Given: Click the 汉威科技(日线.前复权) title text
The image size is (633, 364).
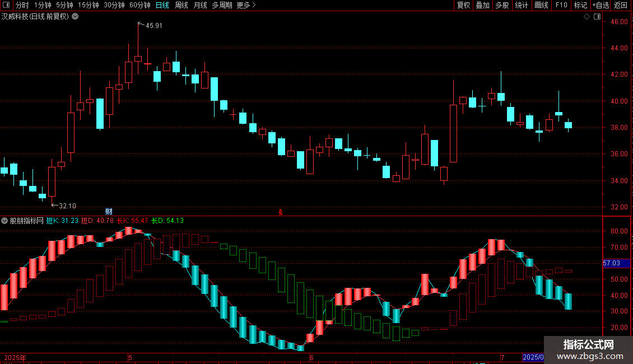Looking at the screenshot, I should pos(35,17).
